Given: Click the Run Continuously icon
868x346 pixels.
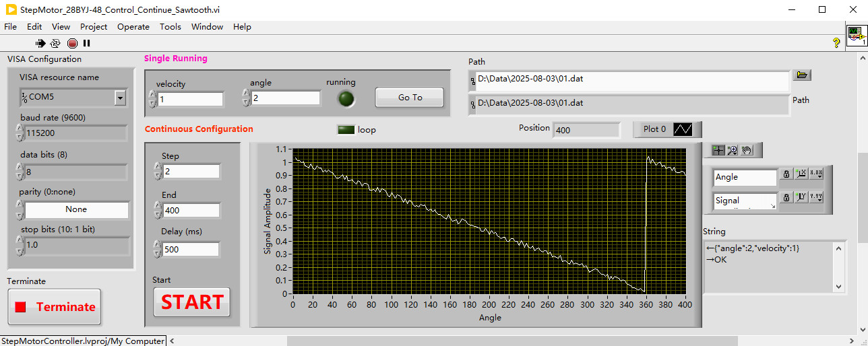Looking at the screenshot, I should pos(55,43).
